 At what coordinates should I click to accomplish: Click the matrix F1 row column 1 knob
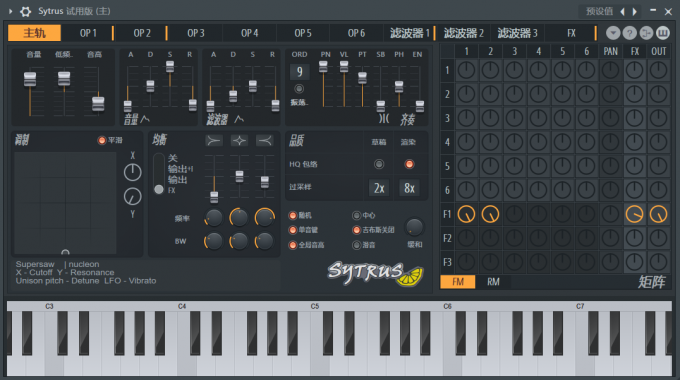[466, 214]
